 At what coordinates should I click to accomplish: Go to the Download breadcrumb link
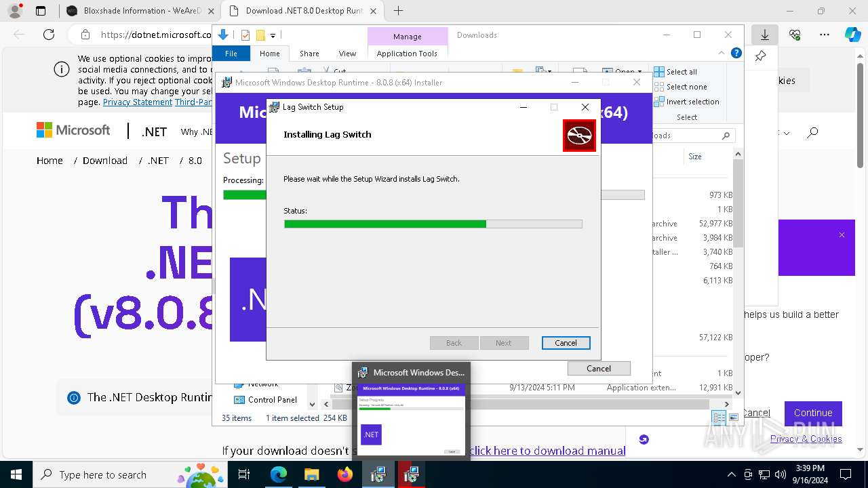[x=105, y=161]
